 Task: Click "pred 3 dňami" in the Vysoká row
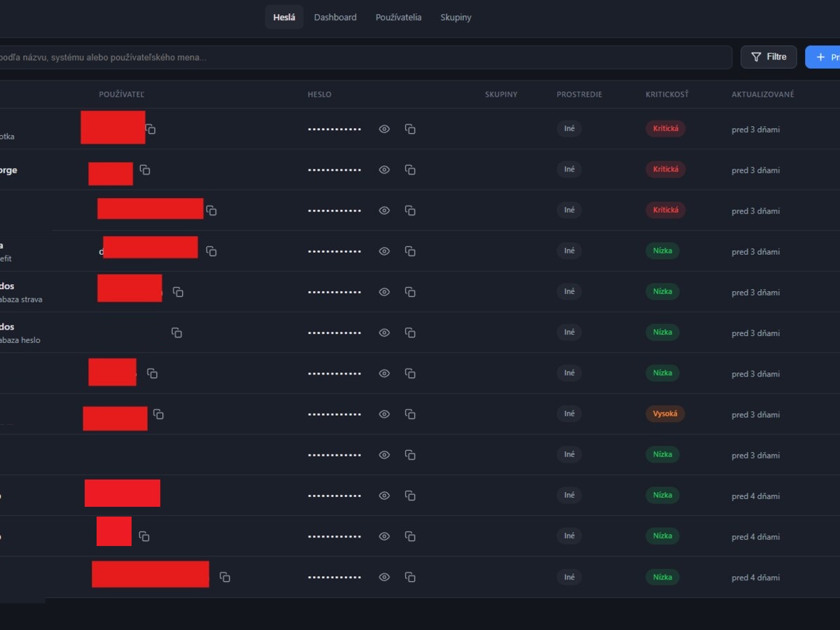pyautogui.click(x=756, y=414)
